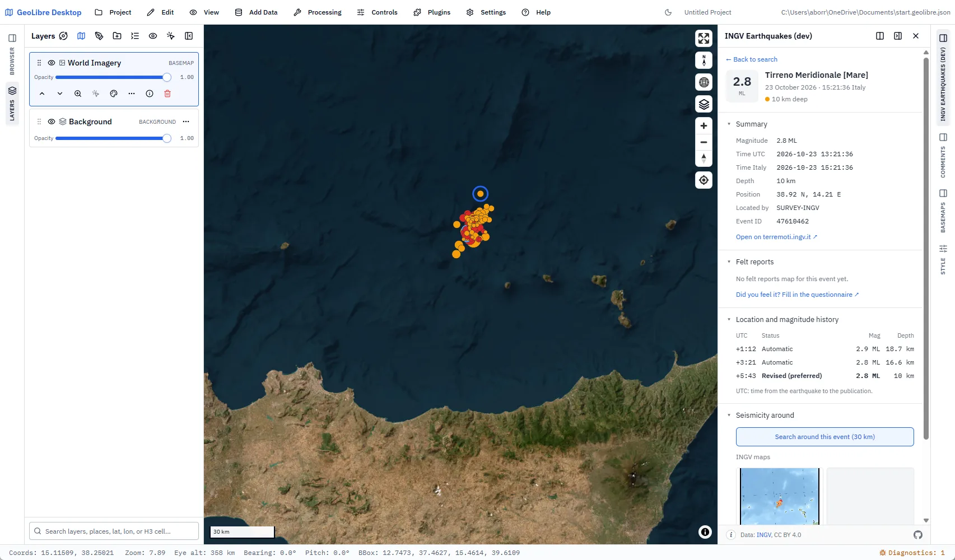Move World Imagery layer down
Viewport: 955px width, 560px height.
60,94
